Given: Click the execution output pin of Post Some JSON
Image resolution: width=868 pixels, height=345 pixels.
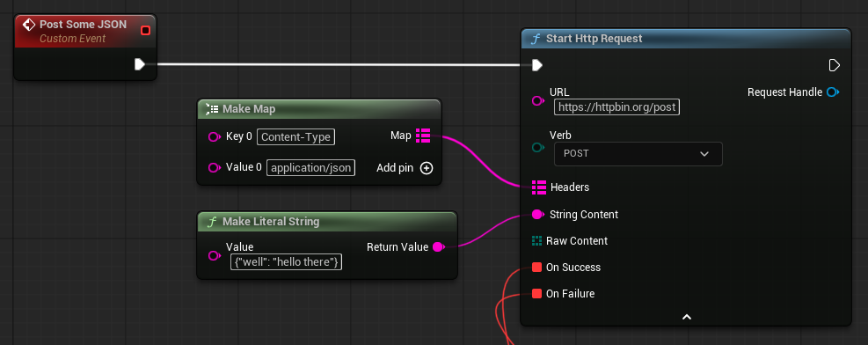Looking at the screenshot, I should [140, 65].
